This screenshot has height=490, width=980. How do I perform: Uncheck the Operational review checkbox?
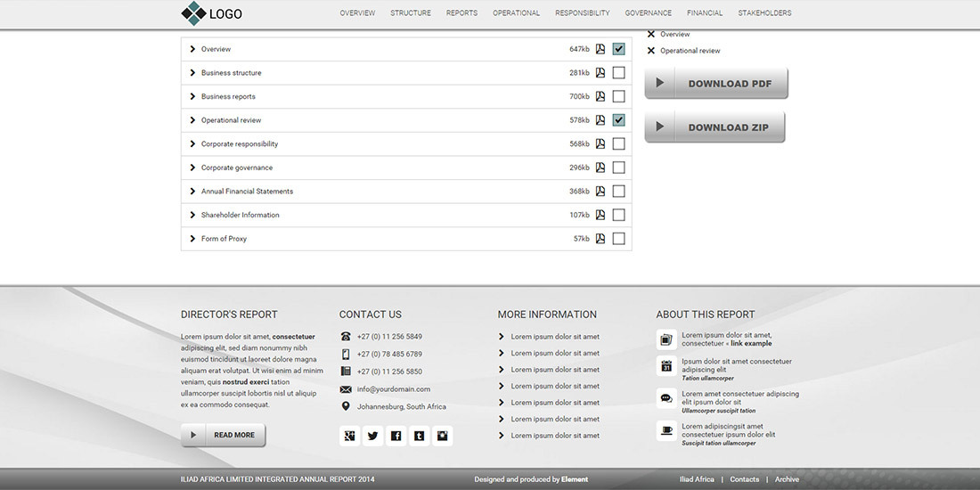click(x=619, y=120)
